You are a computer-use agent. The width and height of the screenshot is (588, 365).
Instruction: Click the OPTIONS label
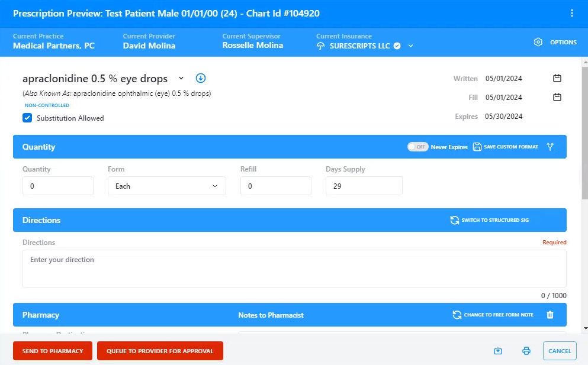coord(563,43)
